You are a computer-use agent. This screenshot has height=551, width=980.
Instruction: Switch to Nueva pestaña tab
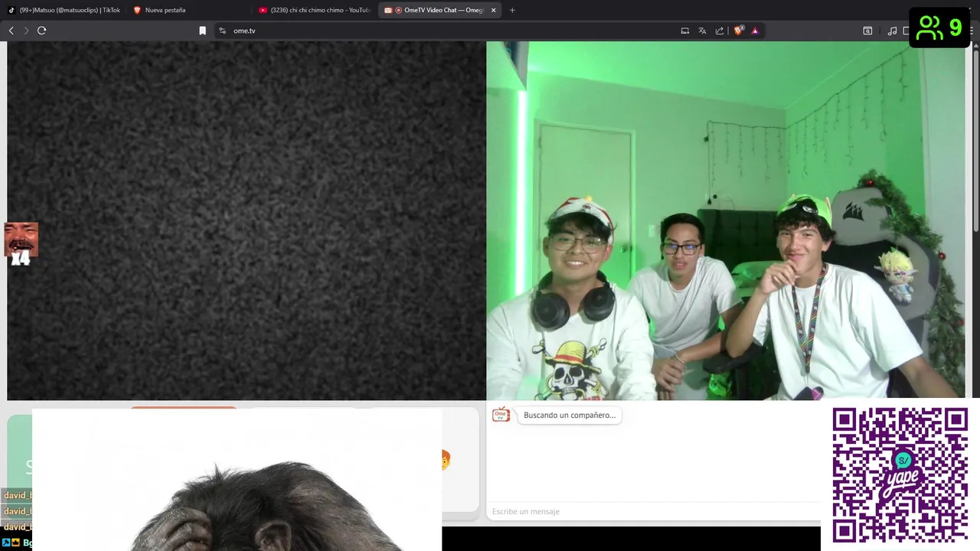click(188, 10)
